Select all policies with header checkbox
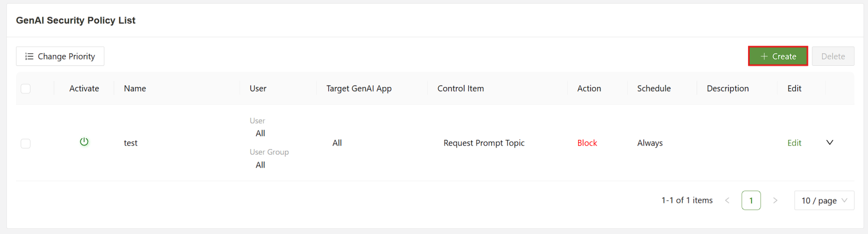The width and height of the screenshot is (868, 234). 26,89
